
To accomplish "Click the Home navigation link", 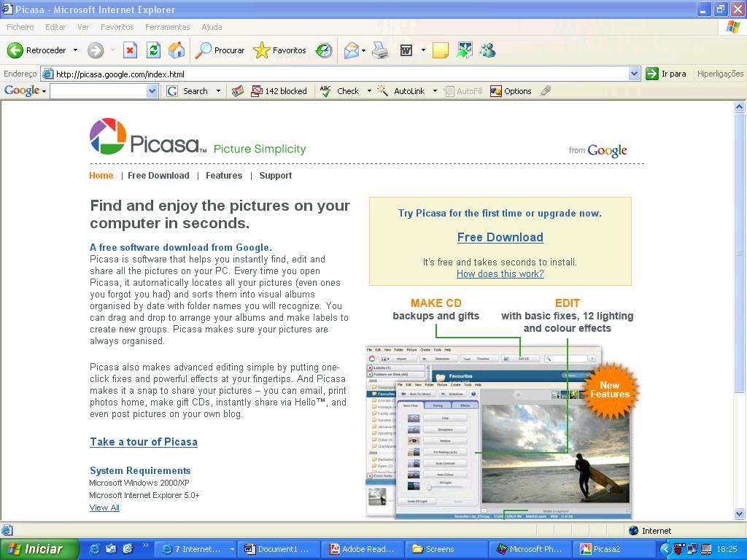I will pos(101,175).
